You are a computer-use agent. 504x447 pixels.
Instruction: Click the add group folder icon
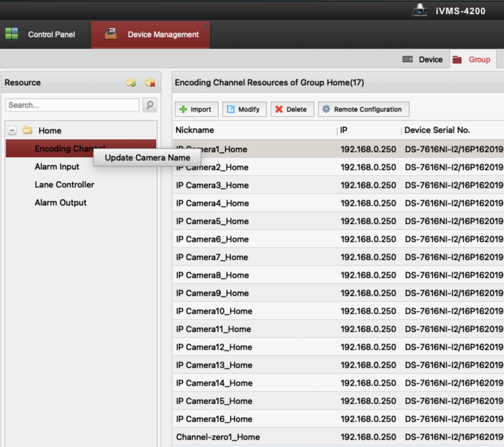point(130,83)
